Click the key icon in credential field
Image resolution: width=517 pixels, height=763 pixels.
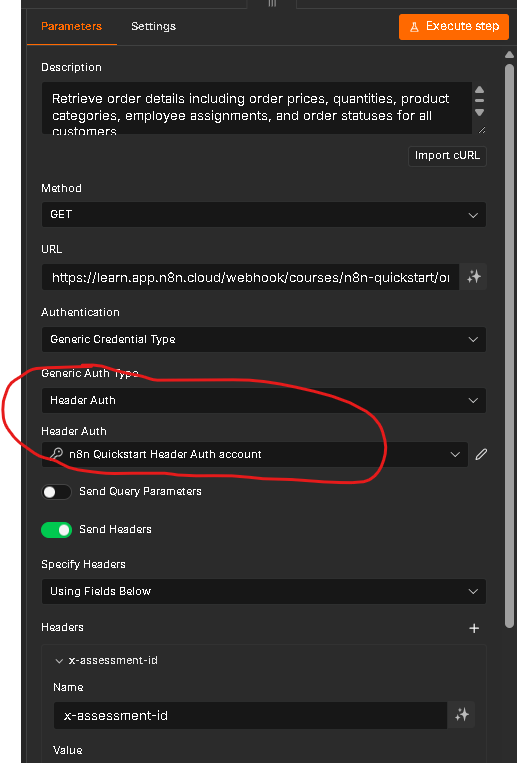[x=56, y=454]
